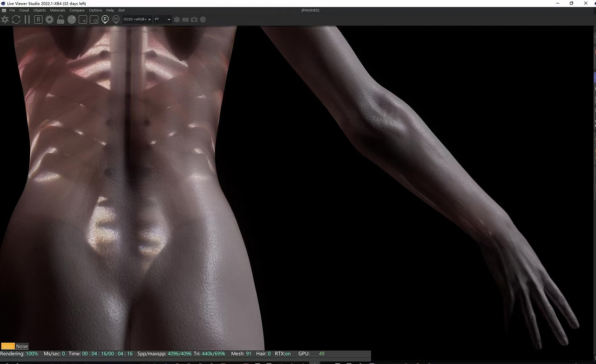Click the Live Viewer Studio window title
The image size is (596, 364).
click(x=47, y=3)
